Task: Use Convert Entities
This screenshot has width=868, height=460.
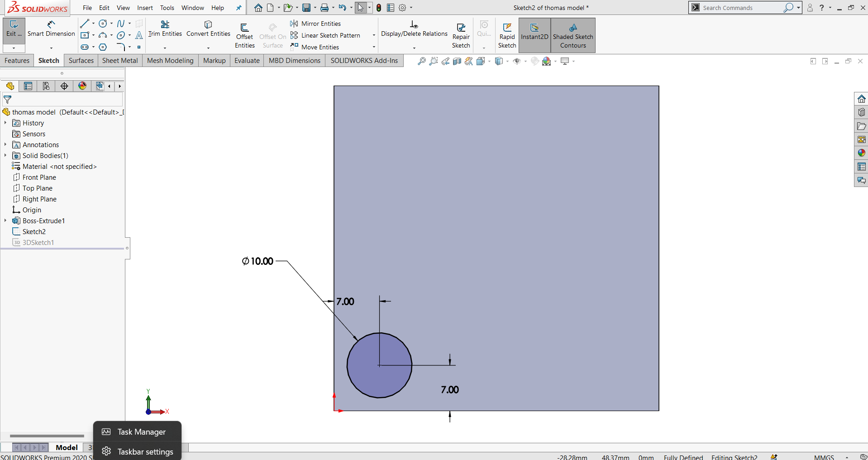Action: (x=208, y=29)
